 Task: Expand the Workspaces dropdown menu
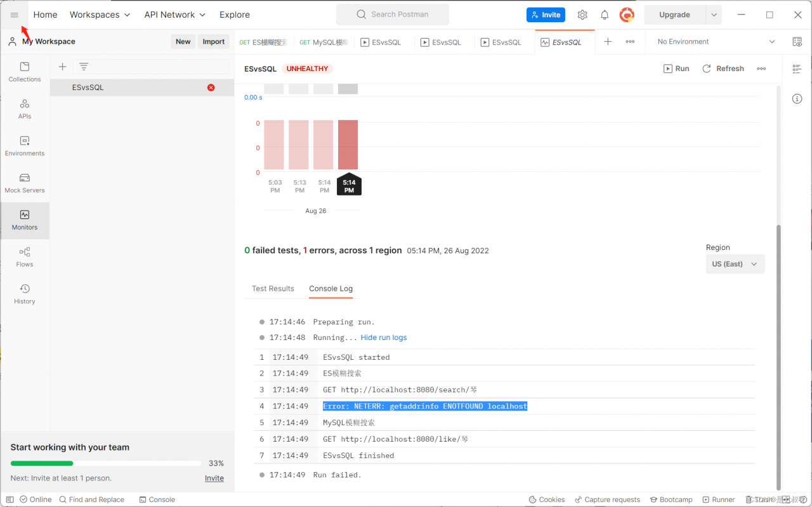click(100, 15)
